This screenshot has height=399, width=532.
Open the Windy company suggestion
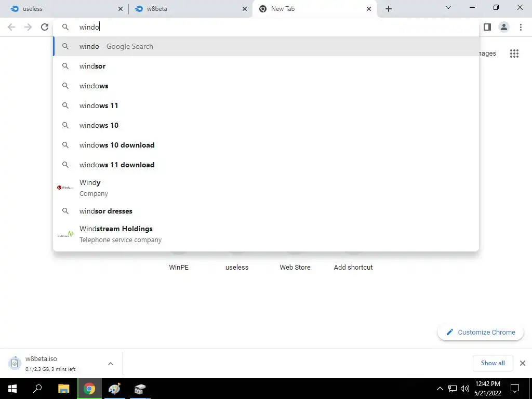pyautogui.click(x=266, y=188)
